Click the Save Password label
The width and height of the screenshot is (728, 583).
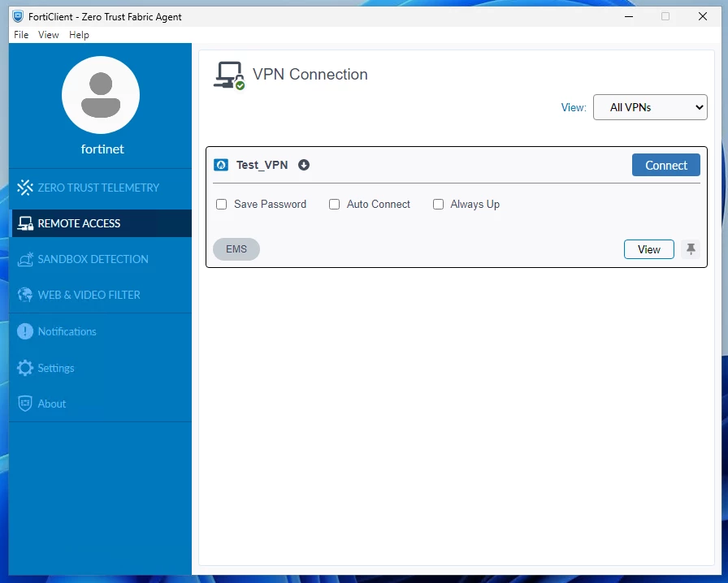[271, 205]
